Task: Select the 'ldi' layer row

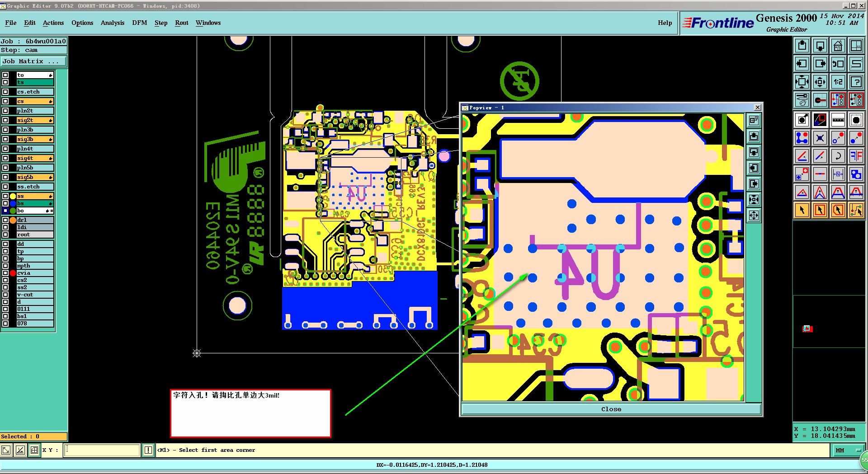Action: [35, 227]
